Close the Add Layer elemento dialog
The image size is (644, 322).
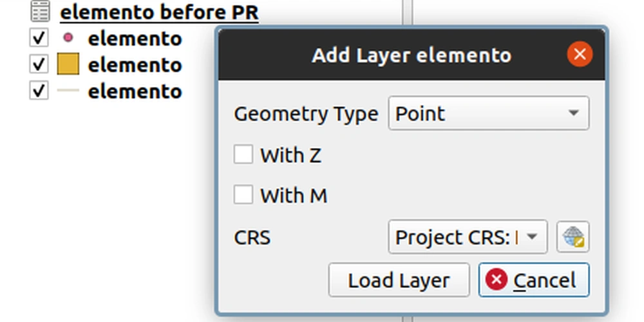(580, 55)
